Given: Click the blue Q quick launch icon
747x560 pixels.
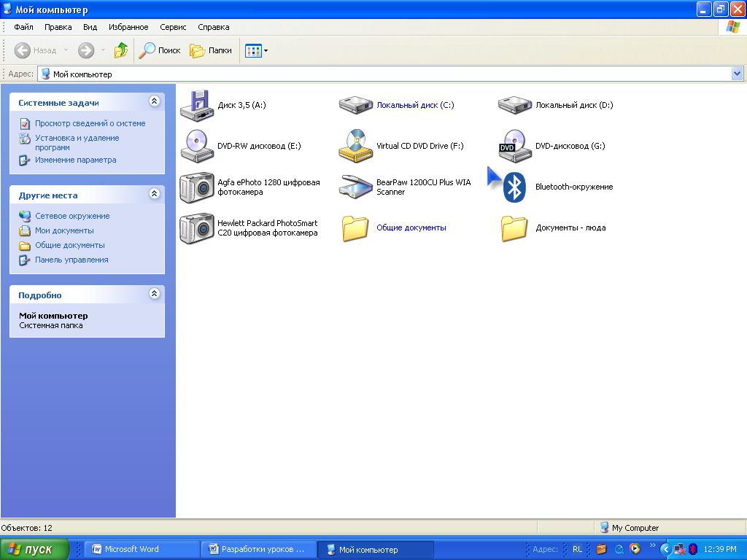Looking at the screenshot, I should tap(619, 549).
